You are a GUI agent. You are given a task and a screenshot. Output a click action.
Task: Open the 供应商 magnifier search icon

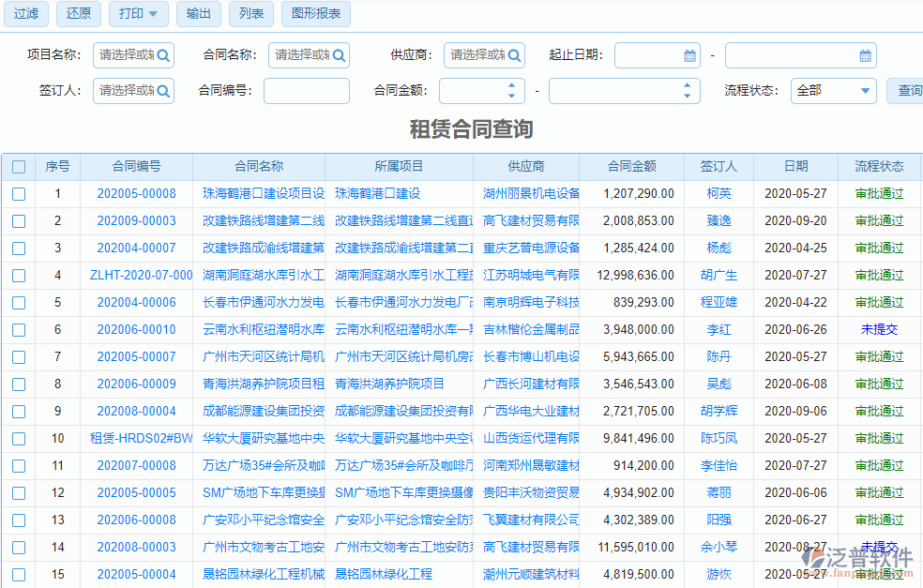517,55
